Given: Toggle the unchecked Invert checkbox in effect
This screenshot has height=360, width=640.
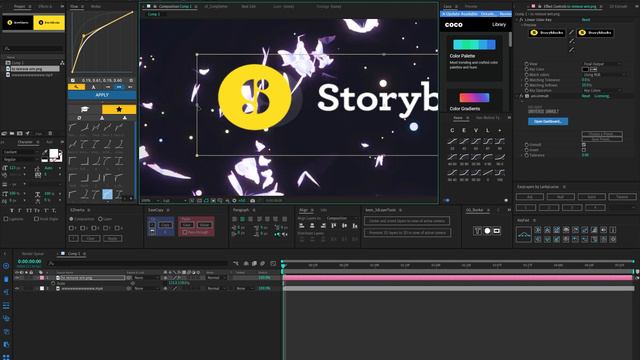Looking at the screenshot, I should pos(584,150).
